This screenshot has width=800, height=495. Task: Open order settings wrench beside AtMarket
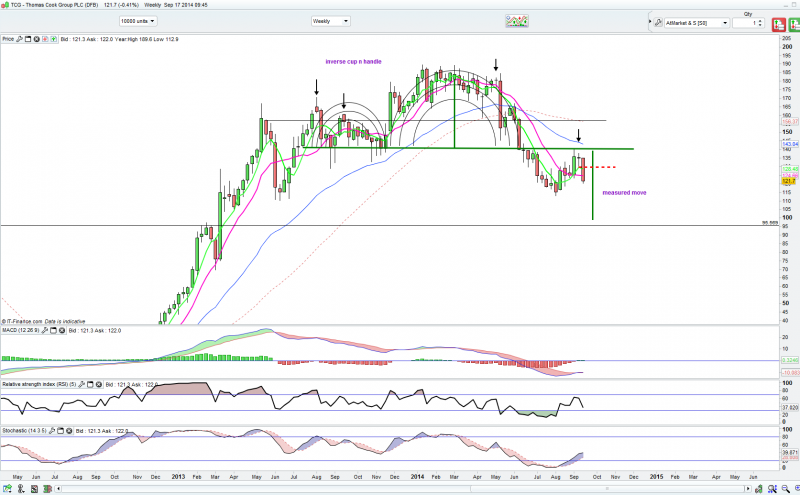tap(659, 21)
